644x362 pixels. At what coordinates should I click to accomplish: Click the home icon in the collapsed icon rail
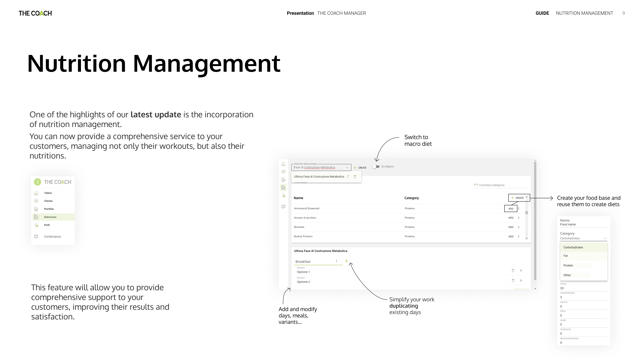point(283,164)
